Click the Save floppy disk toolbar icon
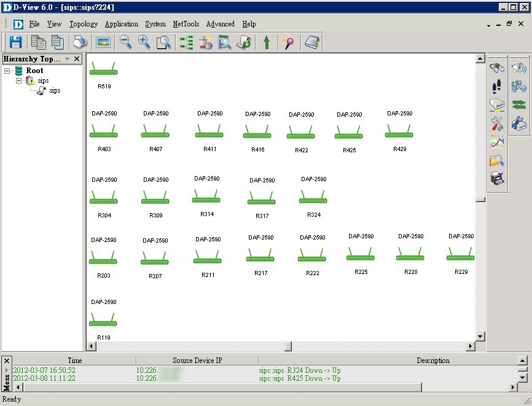532x406 pixels. pos(15,42)
